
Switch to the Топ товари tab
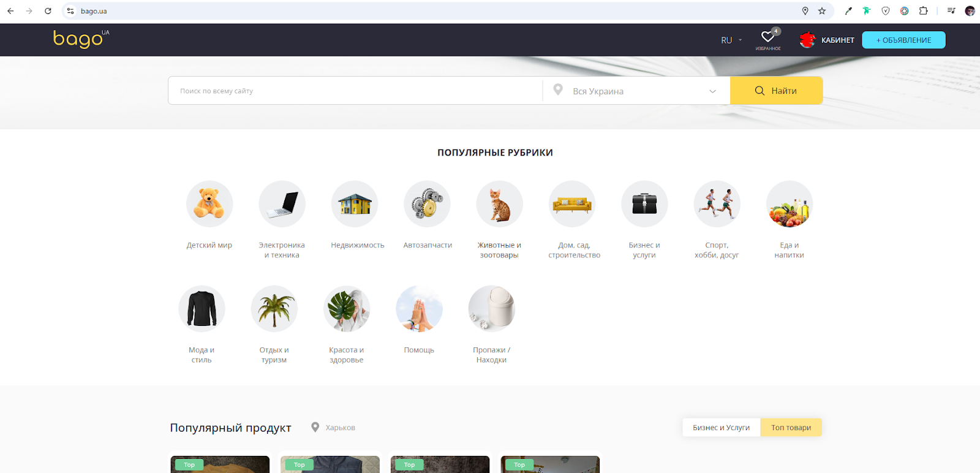[791, 428]
